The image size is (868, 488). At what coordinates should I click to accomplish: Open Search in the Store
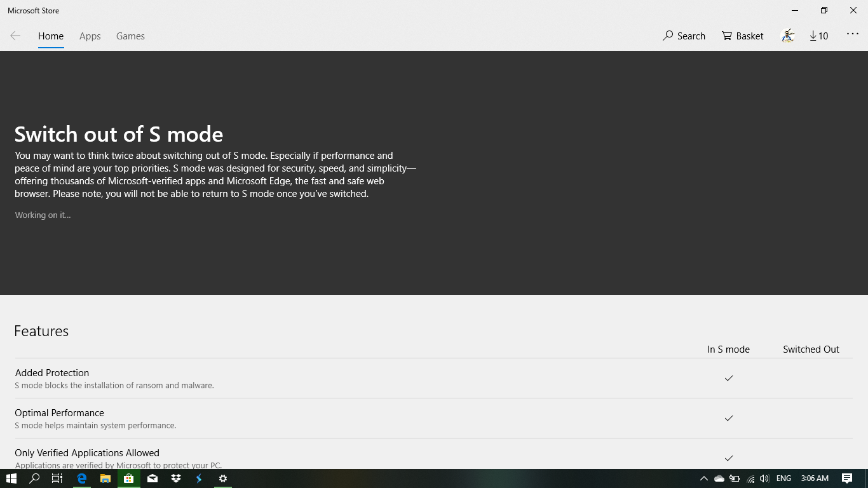(684, 36)
